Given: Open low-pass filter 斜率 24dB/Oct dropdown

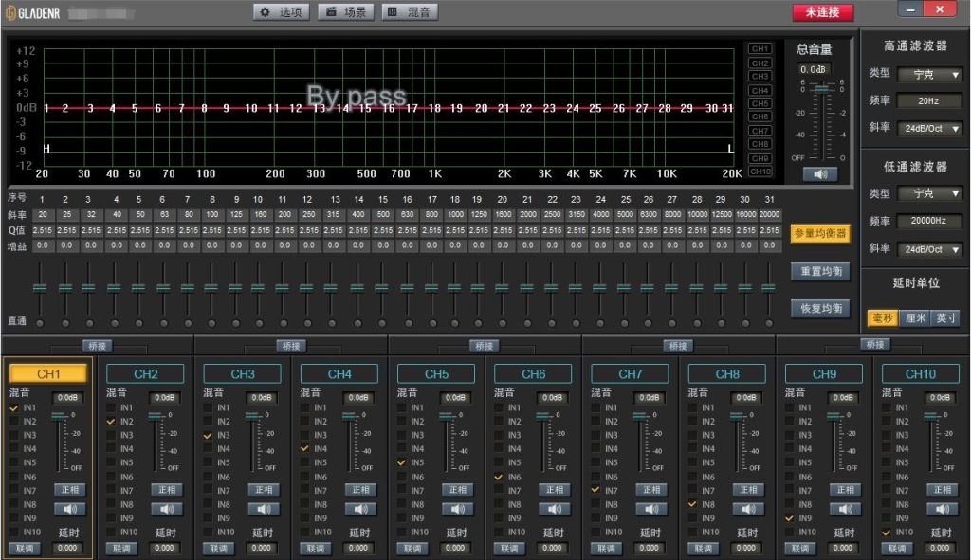Looking at the screenshot, I should [931, 249].
